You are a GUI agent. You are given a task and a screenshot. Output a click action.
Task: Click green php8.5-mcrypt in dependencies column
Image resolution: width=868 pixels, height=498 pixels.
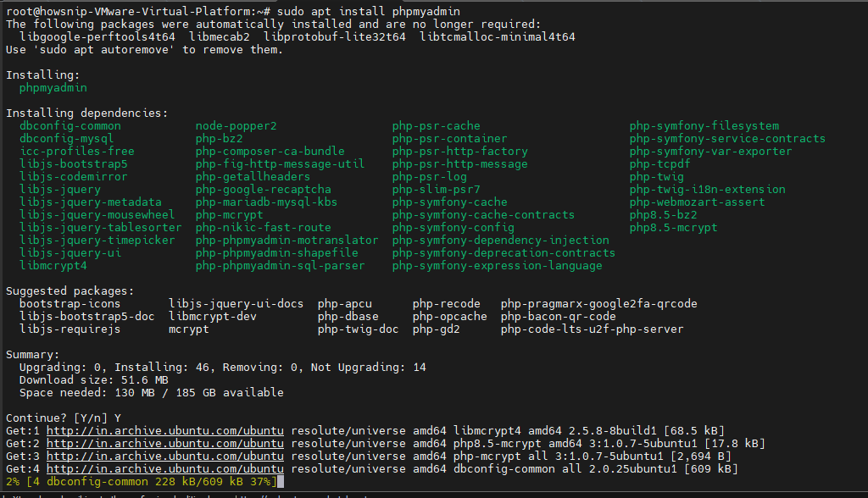[x=674, y=228]
